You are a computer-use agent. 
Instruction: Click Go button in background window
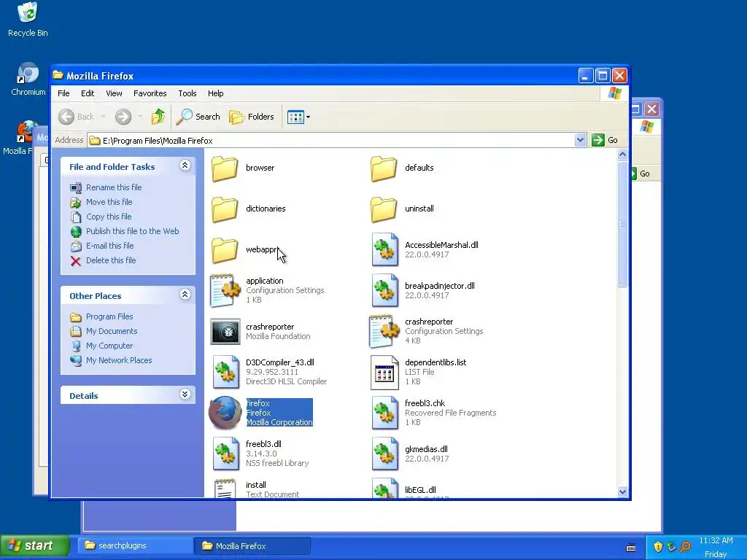[640, 174]
